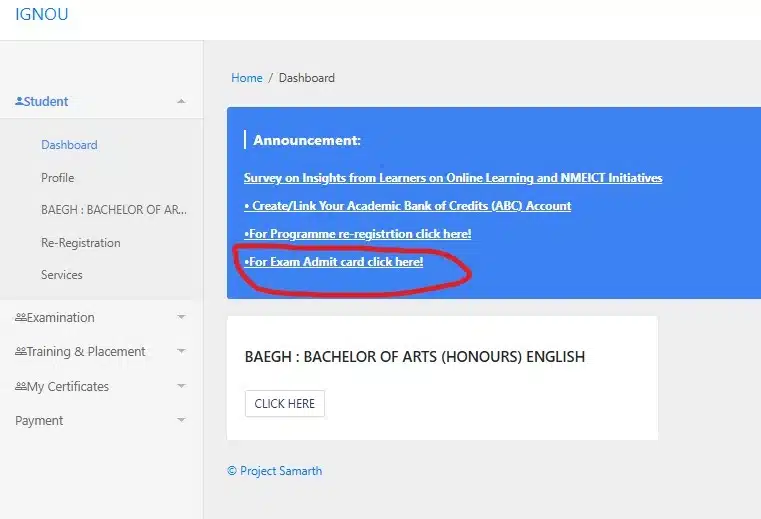This screenshot has width=761, height=519.
Task: Click the Student menu label
Action: coord(46,101)
